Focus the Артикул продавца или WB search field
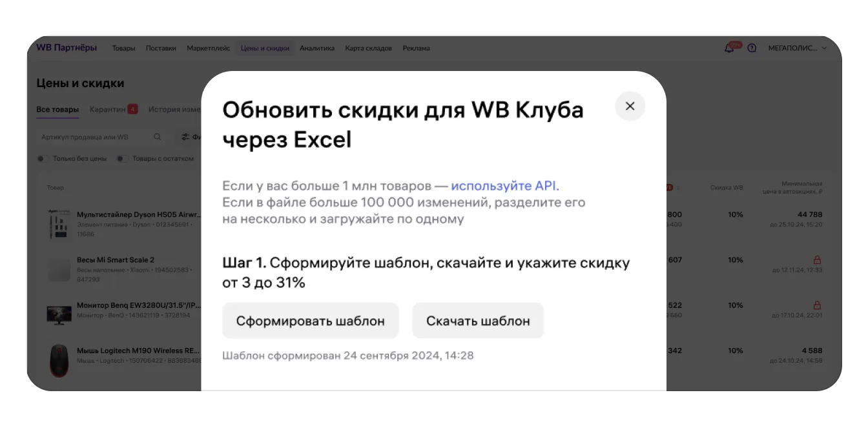 coord(94,137)
